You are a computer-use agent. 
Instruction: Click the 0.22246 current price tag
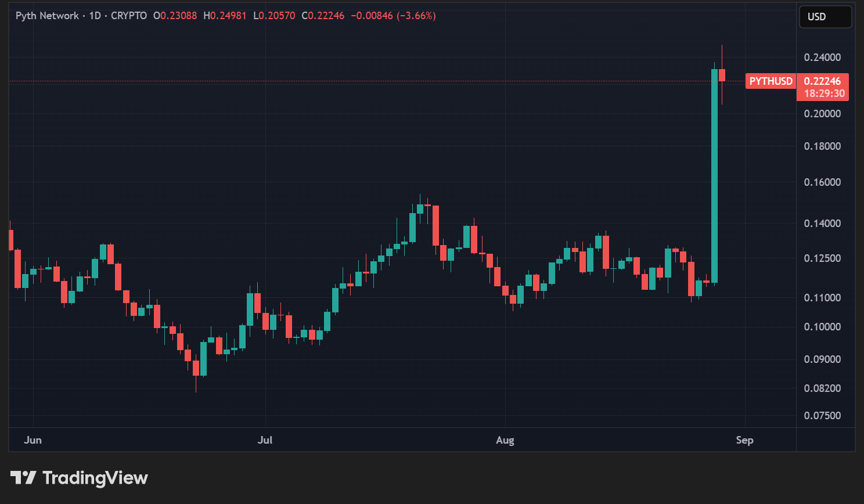[x=822, y=81]
